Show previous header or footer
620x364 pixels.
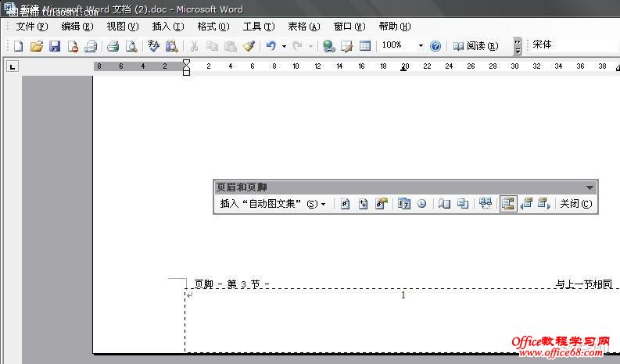(526, 204)
